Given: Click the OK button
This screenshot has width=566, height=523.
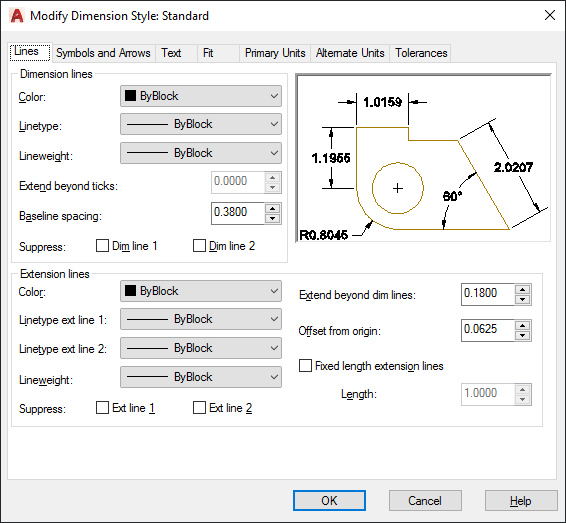Looking at the screenshot, I should (329, 501).
